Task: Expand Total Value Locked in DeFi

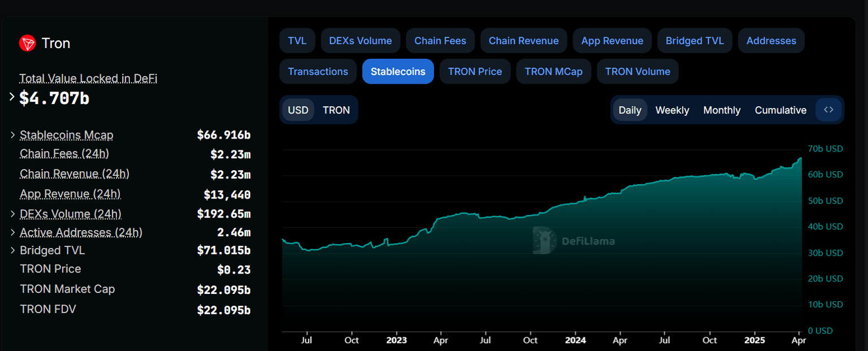Action: pos(11,97)
